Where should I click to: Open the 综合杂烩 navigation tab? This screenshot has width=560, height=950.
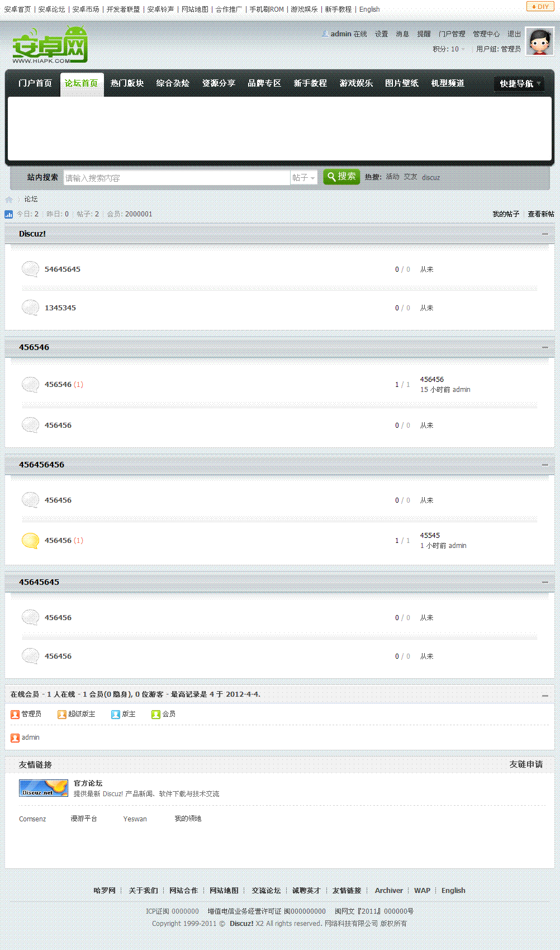coord(173,83)
